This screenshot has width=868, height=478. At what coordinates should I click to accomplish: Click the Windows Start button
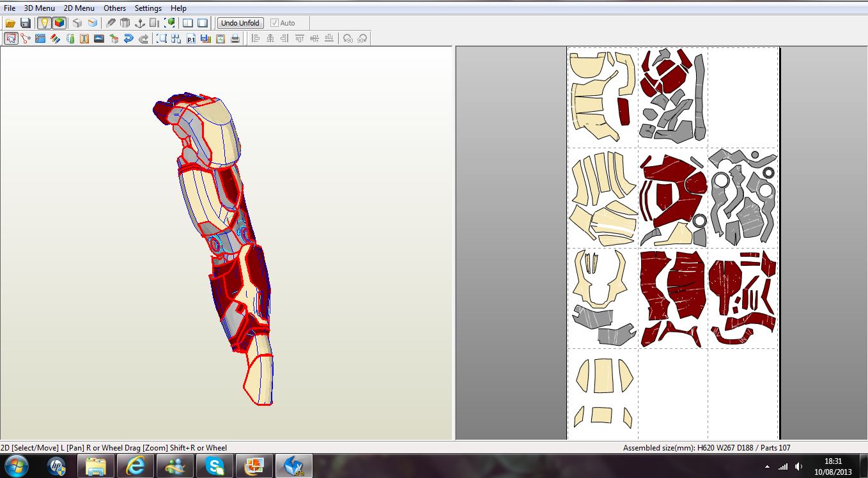click(x=17, y=466)
